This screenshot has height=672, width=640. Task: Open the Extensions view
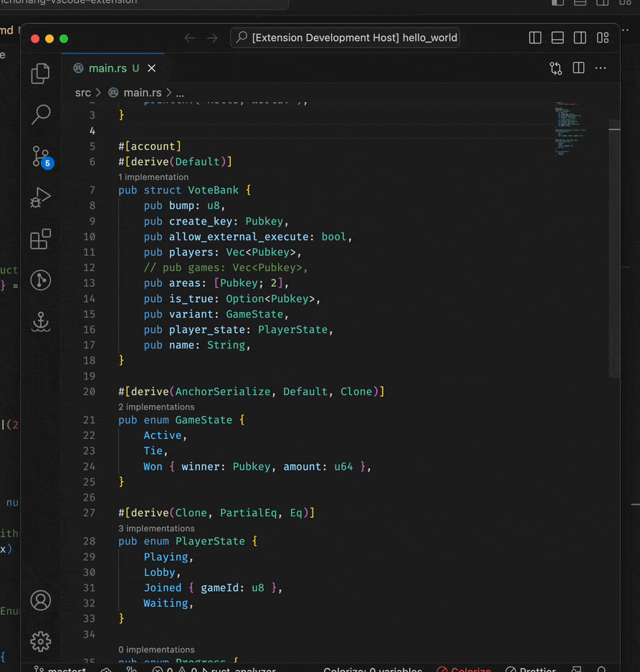(41, 239)
